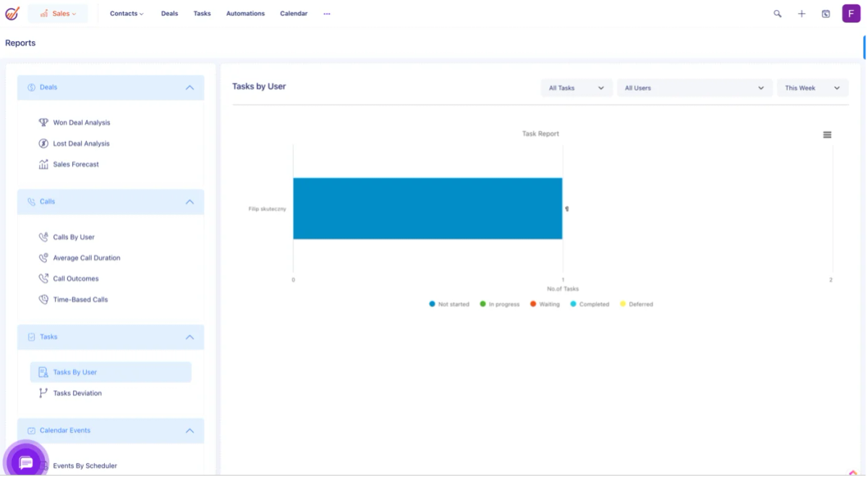
Task: Open the This Week date range dropdown
Action: click(812, 88)
